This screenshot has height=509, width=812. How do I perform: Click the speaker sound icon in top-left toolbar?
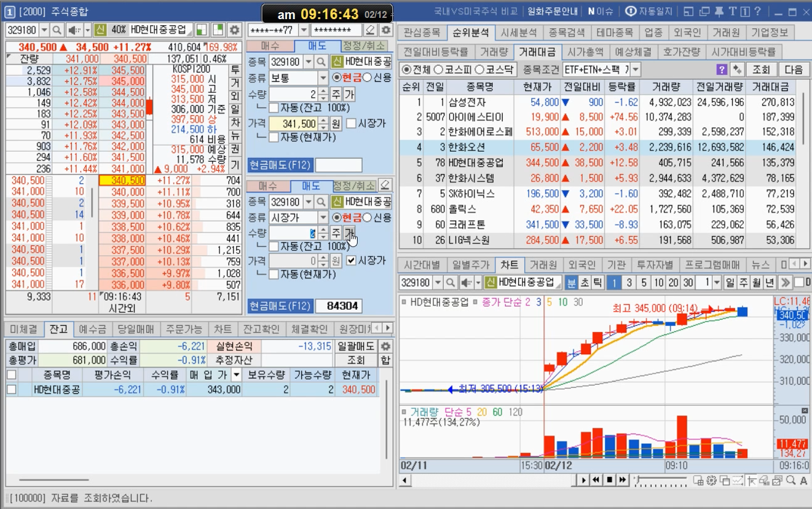74,30
